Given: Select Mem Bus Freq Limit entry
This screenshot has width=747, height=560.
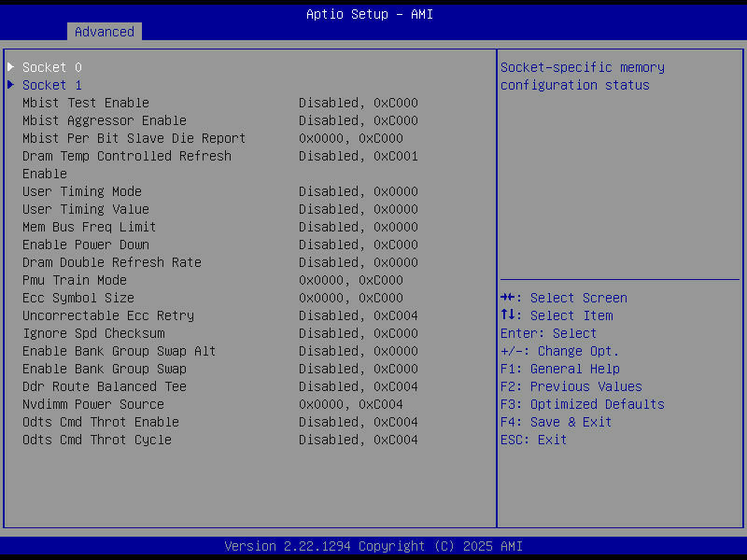Looking at the screenshot, I should point(89,226).
